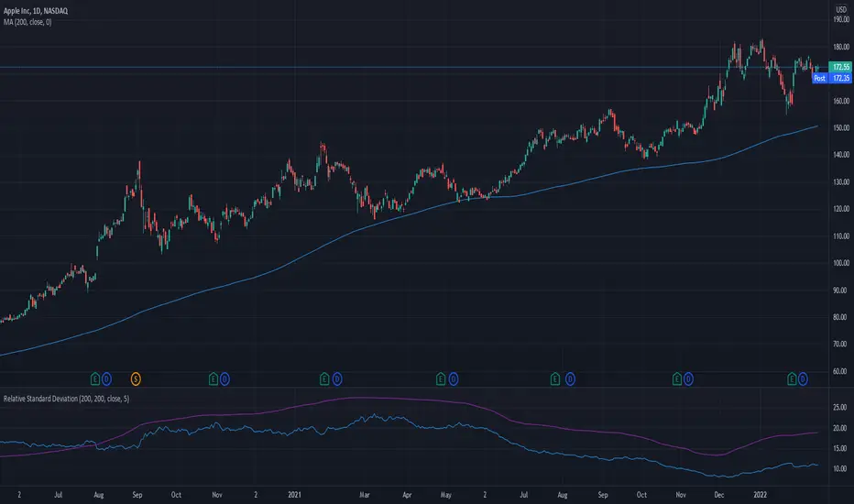
Task: Click the 150.00 price axis value
Action: tap(841, 128)
